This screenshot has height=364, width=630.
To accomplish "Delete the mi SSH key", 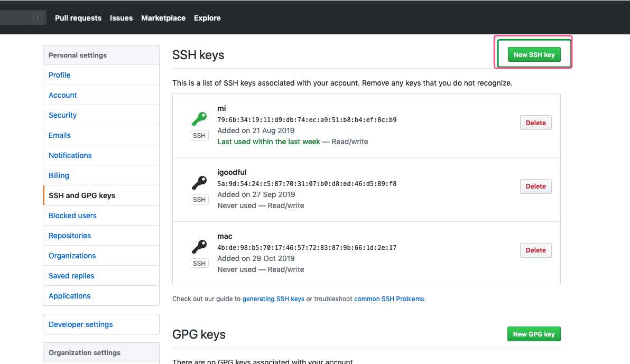I will click(535, 123).
